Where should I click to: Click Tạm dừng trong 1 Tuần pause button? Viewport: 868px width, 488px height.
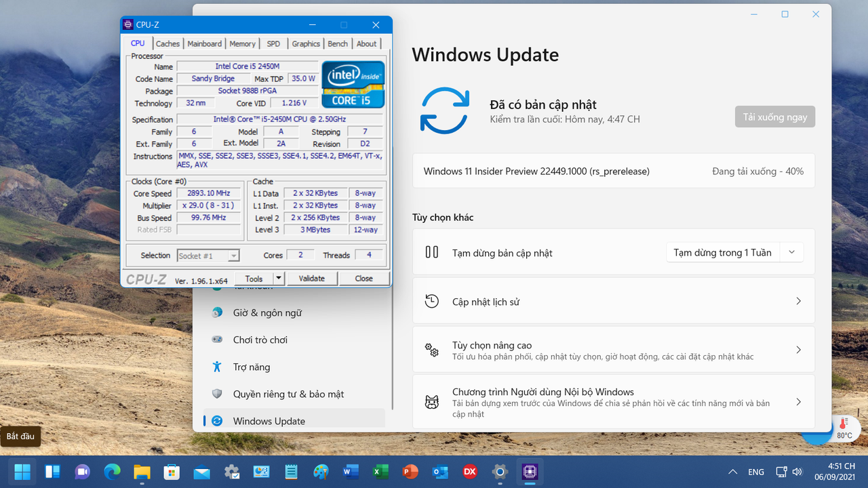723,253
